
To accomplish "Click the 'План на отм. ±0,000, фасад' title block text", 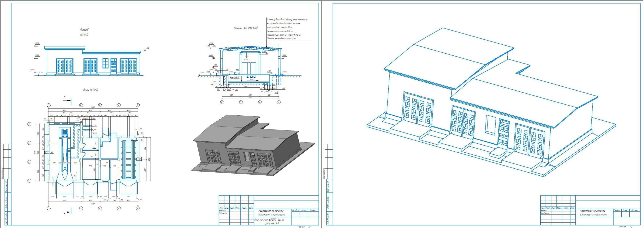I will click(x=269, y=220).
